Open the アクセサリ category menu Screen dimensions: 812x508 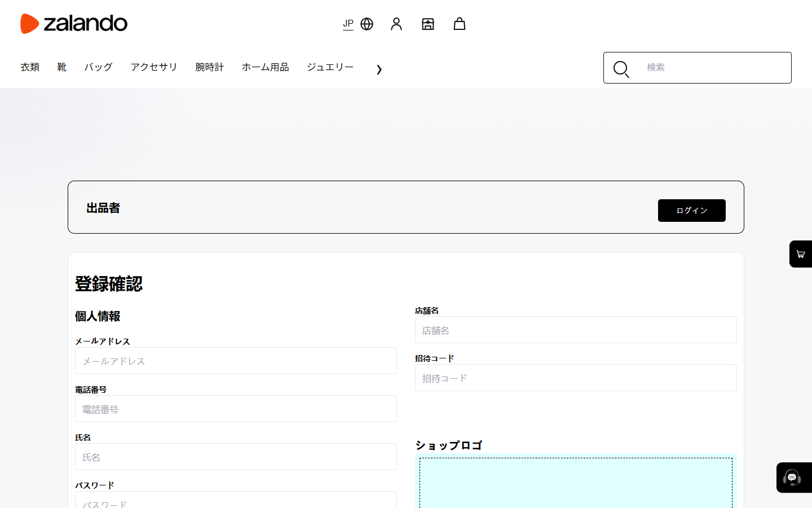[x=154, y=67]
